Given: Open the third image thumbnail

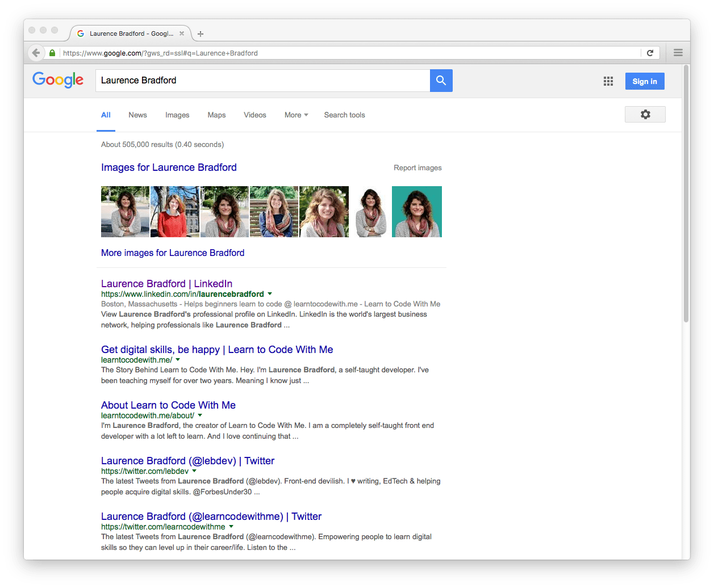Looking at the screenshot, I should (224, 212).
